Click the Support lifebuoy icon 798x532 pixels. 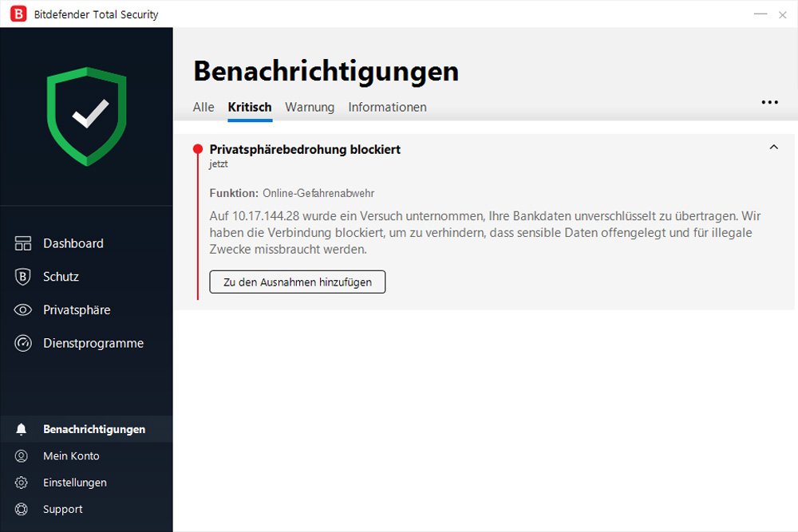pos(22,509)
